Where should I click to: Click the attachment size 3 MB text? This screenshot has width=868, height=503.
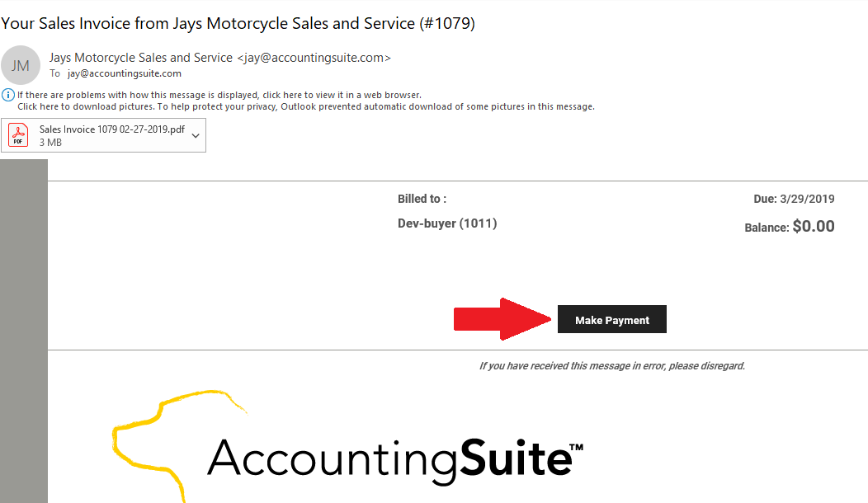point(50,143)
